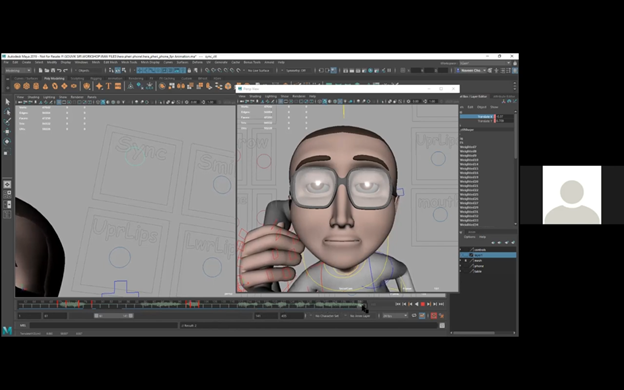Click the Open Scene folder icon
This screenshot has height=390, width=624.
click(x=47, y=70)
